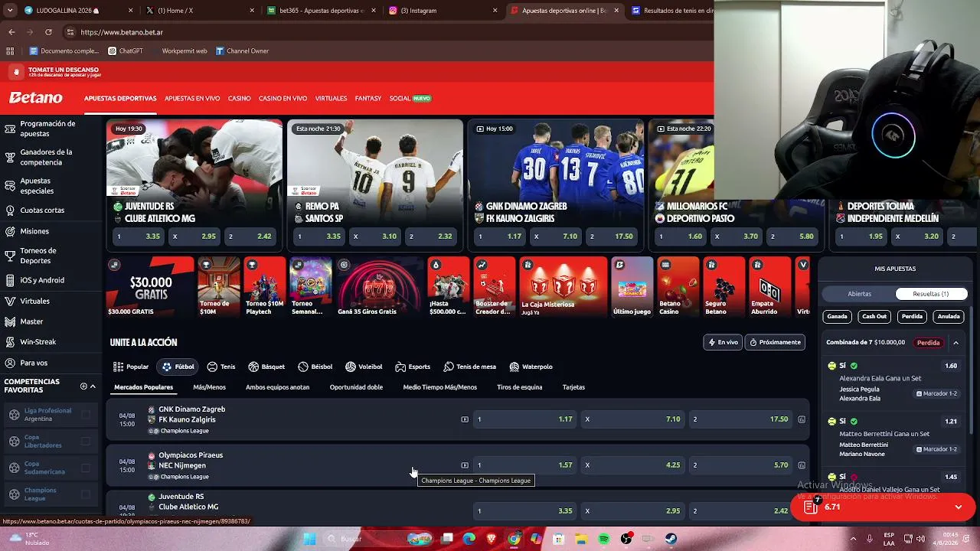Switch to the Más/Menos market tab
Screen dimensions: 980x551
pyautogui.click(x=209, y=387)
